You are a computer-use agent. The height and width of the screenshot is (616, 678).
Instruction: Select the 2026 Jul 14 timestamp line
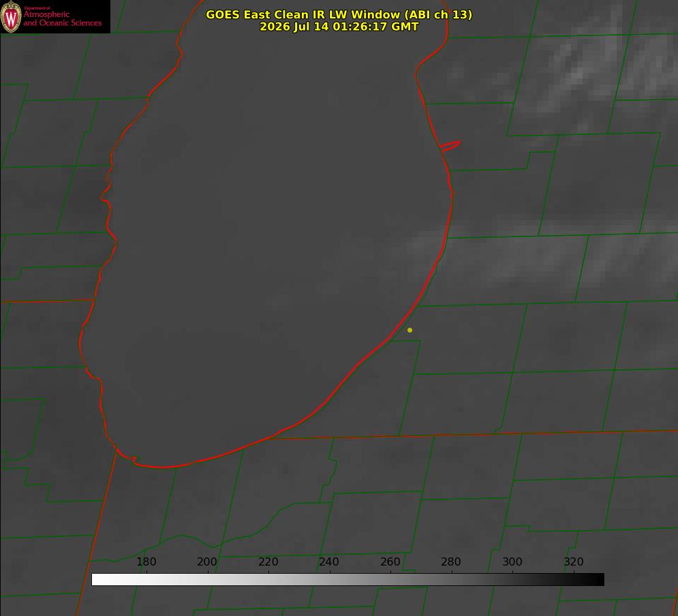pos(339,27)
